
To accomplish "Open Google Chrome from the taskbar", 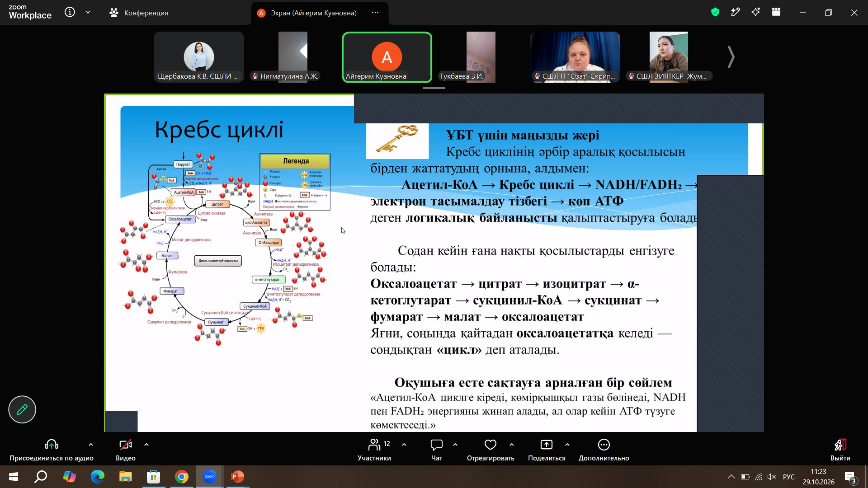I will pos(182,477).
